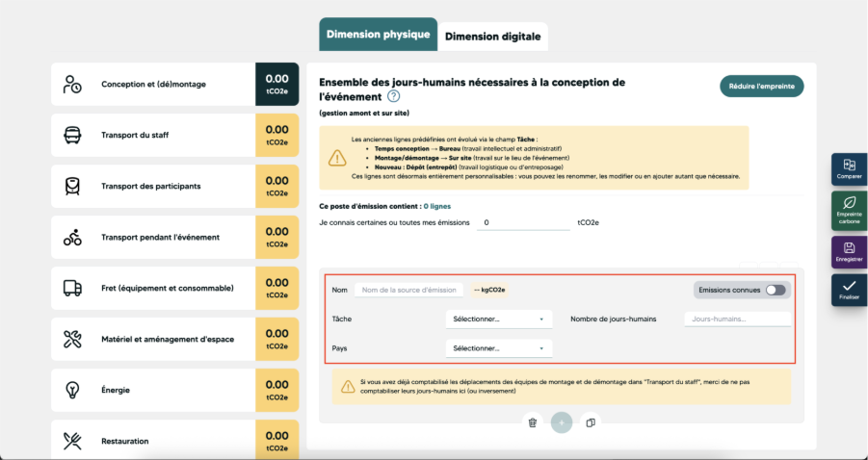Open Transport du staff category
The width and height of the screenshot is (868, 460).
[x=175, y=135]
